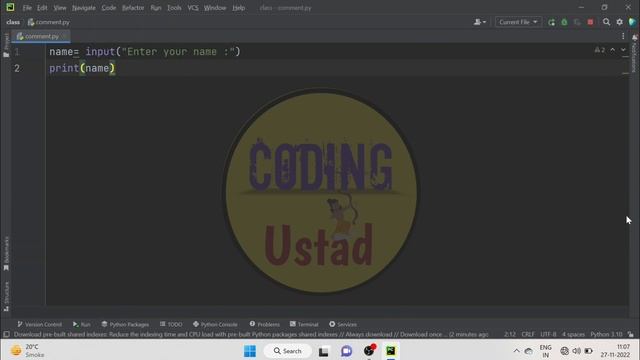Viewport: 640px width, 360px height.
Task: Open the Terminal tool window
Action: (304, 324)
